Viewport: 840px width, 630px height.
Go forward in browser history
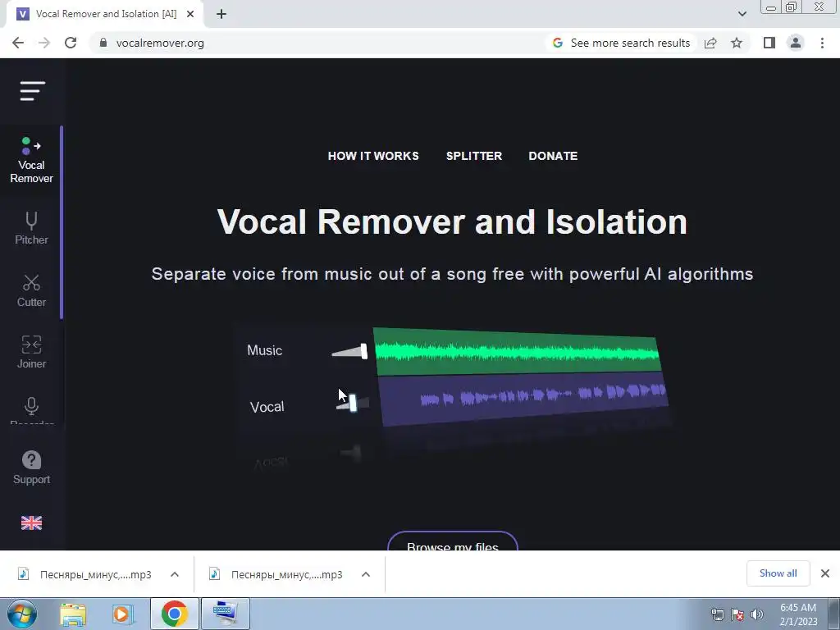pyautogui.click(x=44, y=43)
